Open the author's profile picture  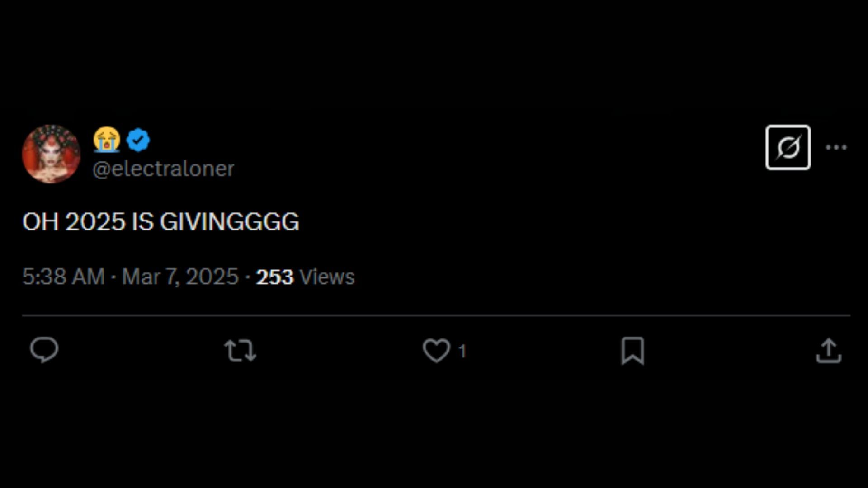tap(51, 154)
